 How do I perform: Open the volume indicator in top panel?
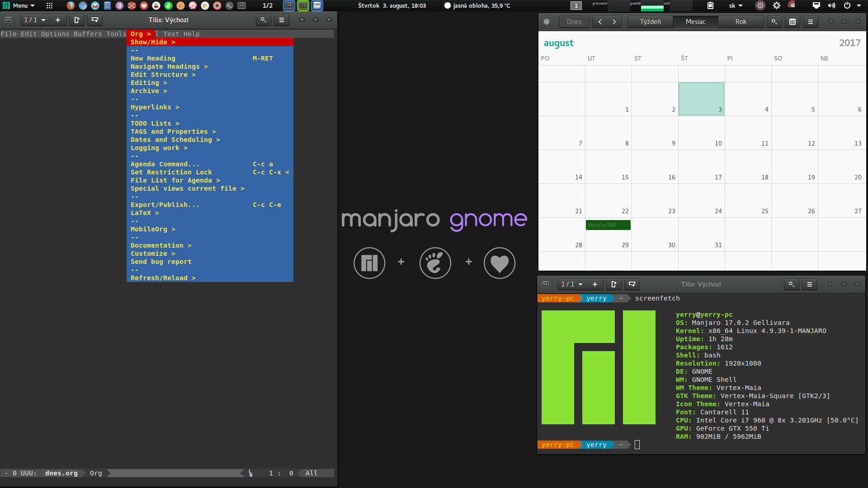pos(831,6)
